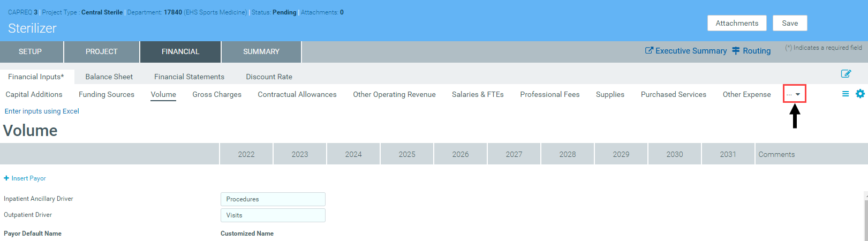Click the Attachments button
Screen dimensions: 868x241
736,23
